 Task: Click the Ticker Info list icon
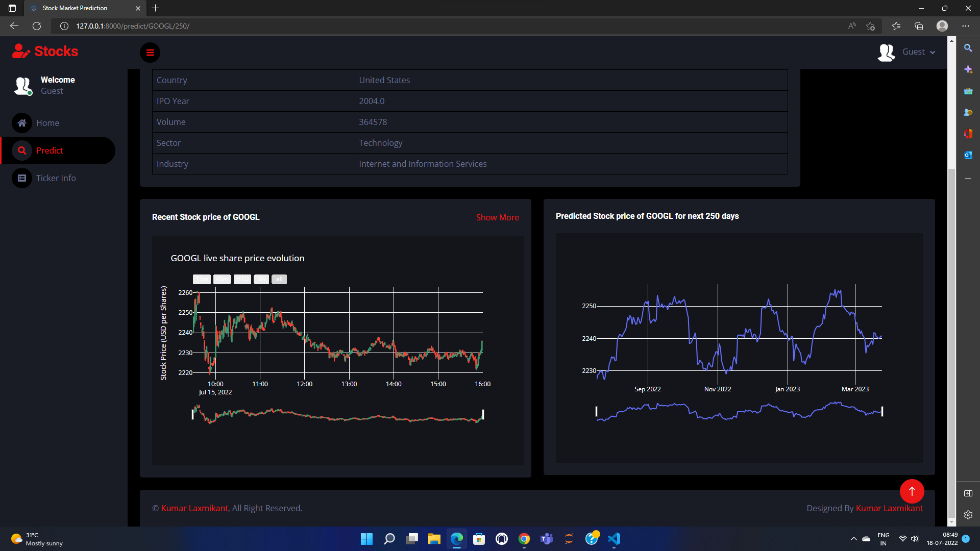22,178
